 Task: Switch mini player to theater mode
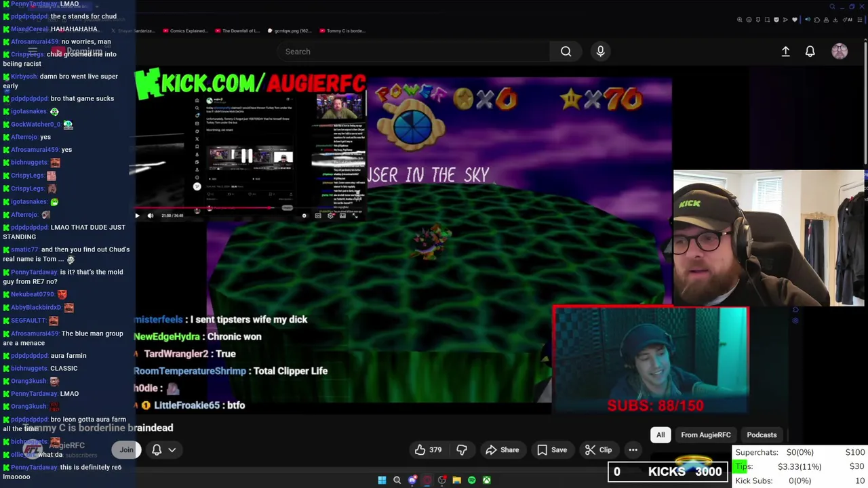pyautogui.click(x=342, y=216)
